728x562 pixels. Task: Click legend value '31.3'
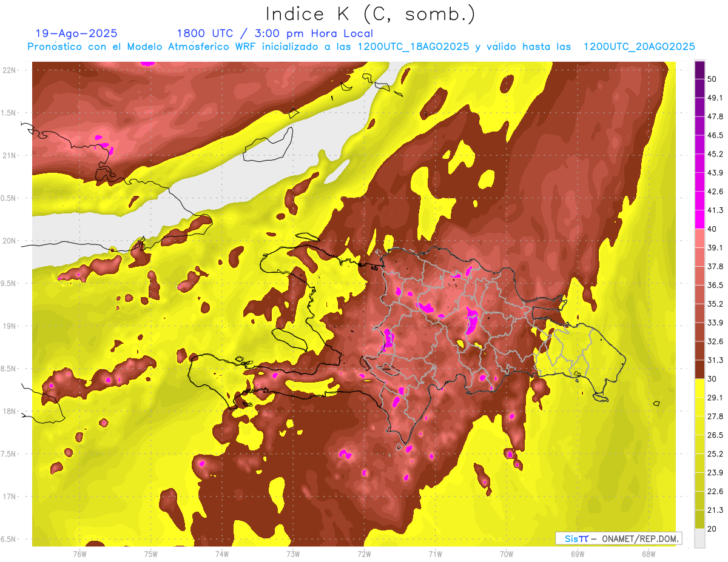(715, 360)
